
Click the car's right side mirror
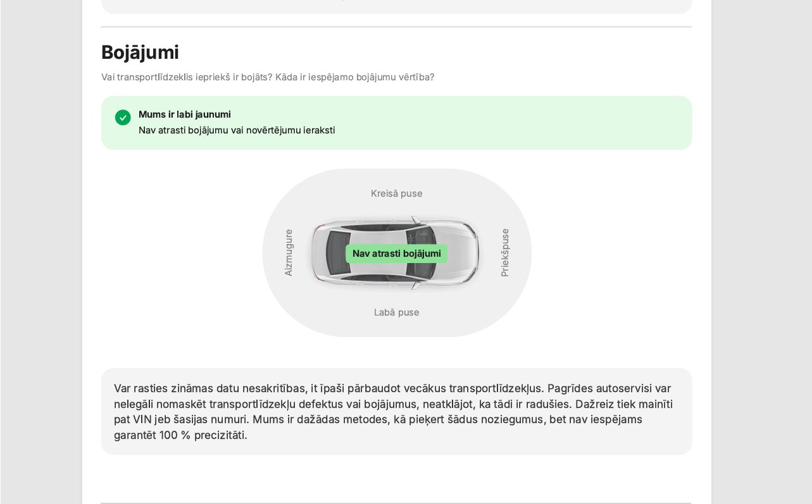[x=415, y=286]
